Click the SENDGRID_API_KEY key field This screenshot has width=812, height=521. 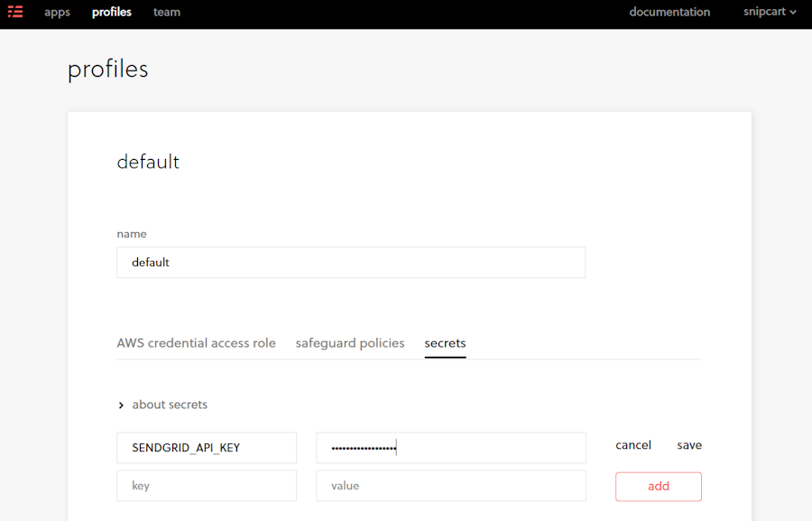point(207,448)
